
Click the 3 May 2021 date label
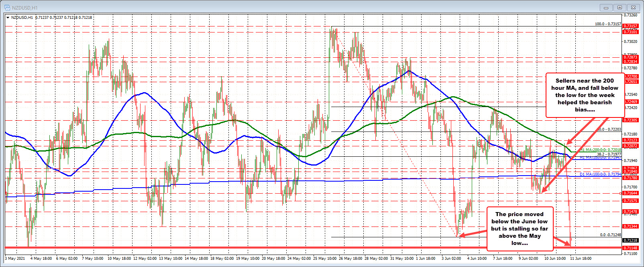15,259
